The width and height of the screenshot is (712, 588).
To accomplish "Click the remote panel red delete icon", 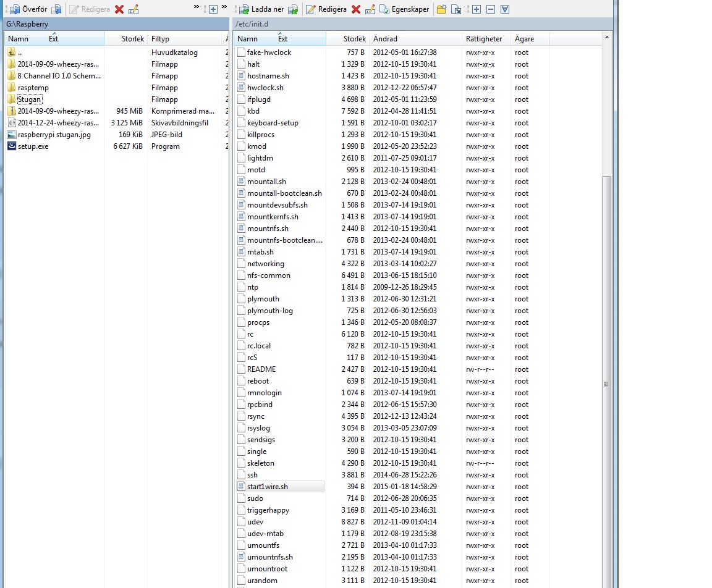I will point(356,9).
